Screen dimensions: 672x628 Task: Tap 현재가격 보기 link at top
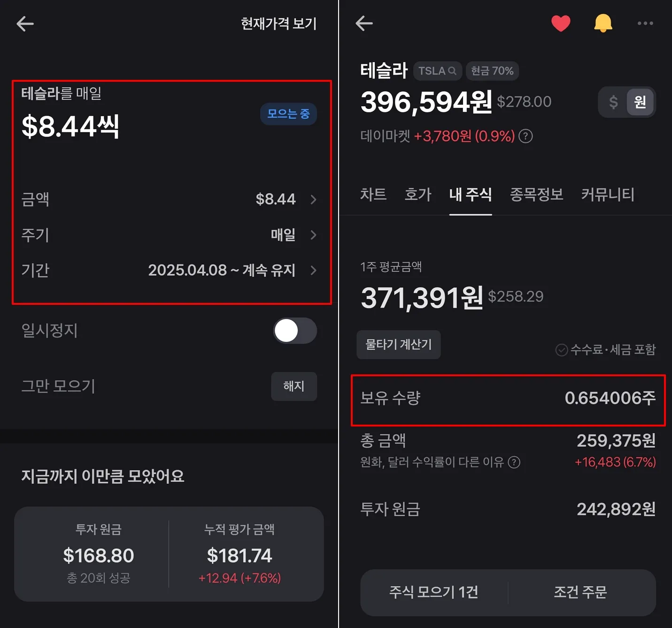(x=279, y=23)
